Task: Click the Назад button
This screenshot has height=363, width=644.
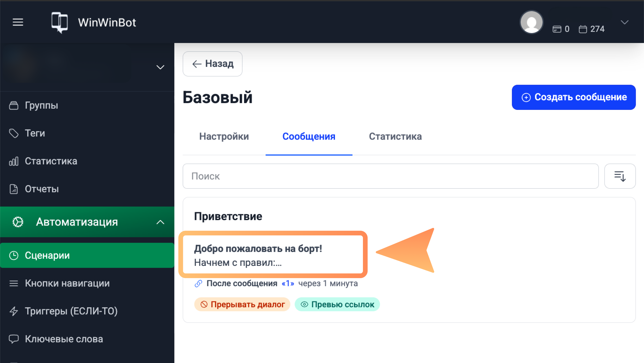Action: [212, 64]
